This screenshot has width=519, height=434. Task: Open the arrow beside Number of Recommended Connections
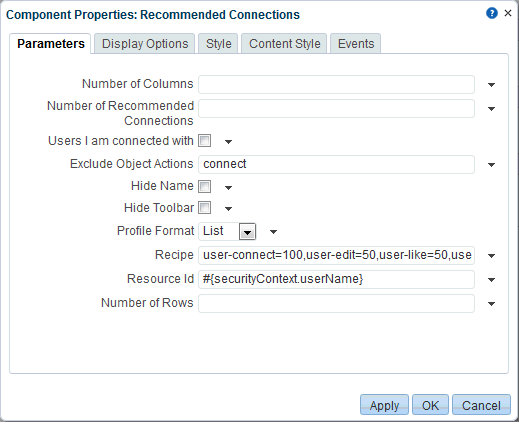coord(491,109)
